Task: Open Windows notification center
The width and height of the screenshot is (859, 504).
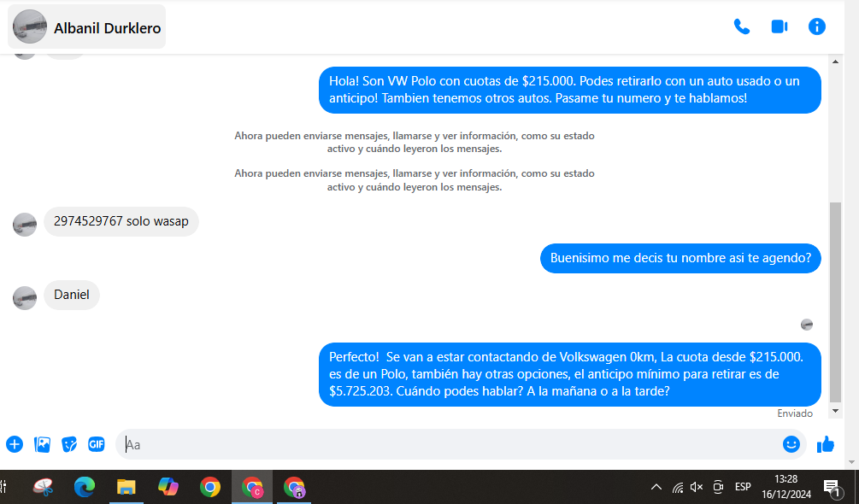Action: click(831, 488)
